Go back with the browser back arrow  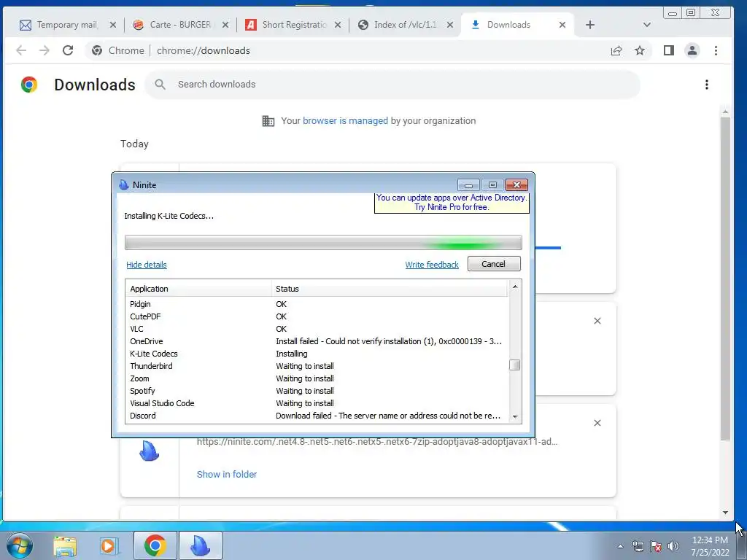21,50
